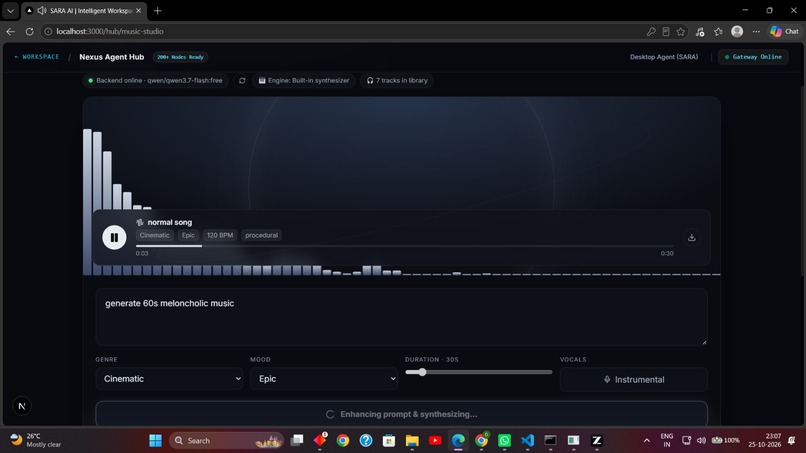Reload the browser page
Screen dimensions: 806x453
pyautogui.click(x=29, y=31)
